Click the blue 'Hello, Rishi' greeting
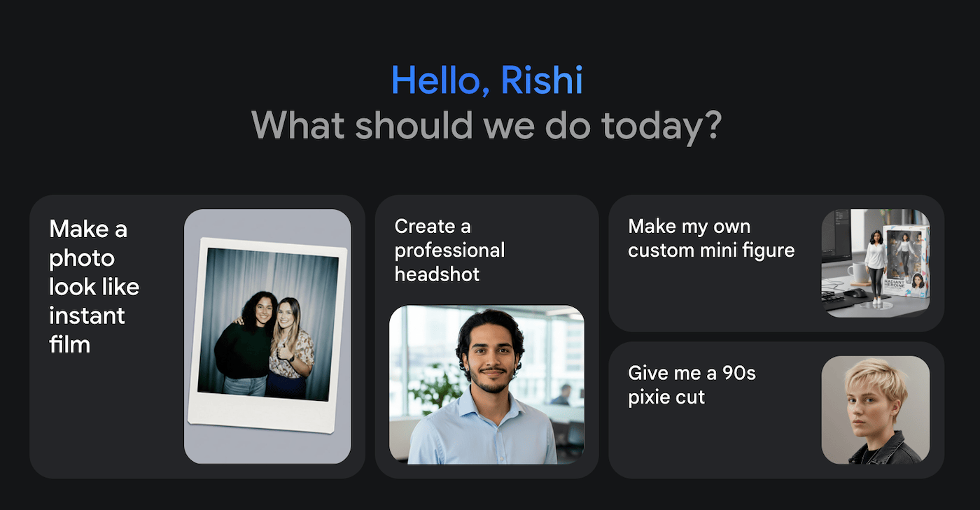 pyautogui.click(x=486, y=80)
